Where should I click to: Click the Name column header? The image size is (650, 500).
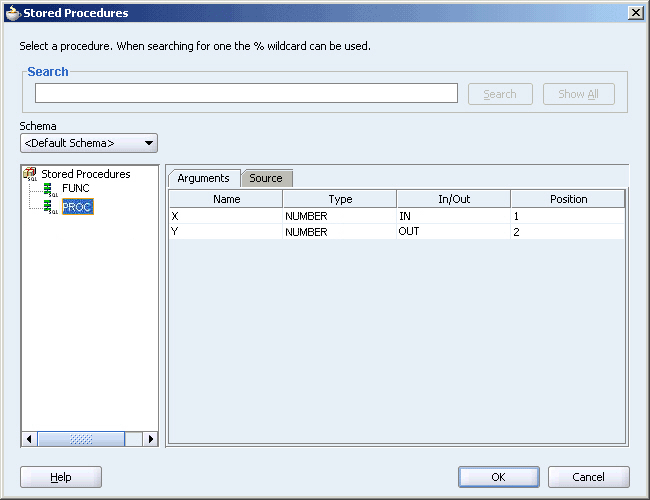[226, 199]
